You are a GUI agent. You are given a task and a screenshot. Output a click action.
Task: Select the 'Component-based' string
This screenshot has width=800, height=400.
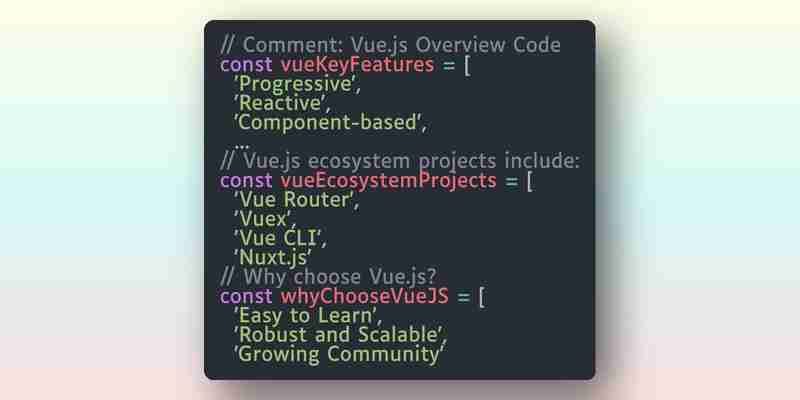point(326,123)
